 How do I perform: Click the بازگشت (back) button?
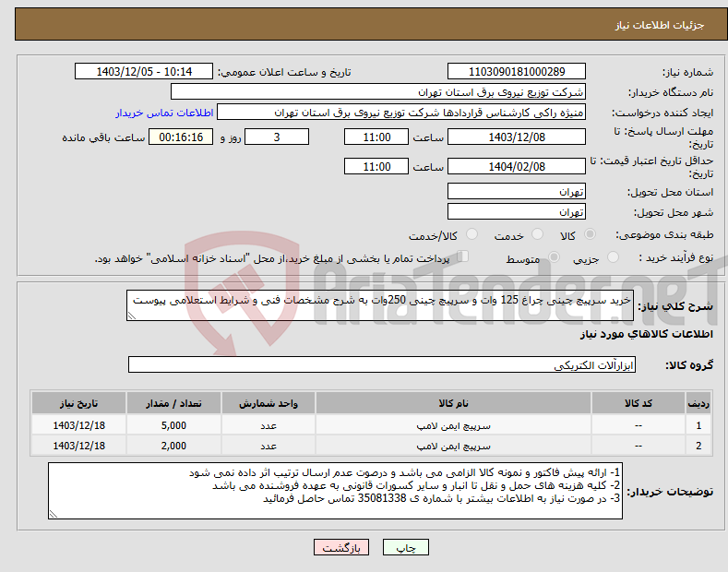point(341,547)
